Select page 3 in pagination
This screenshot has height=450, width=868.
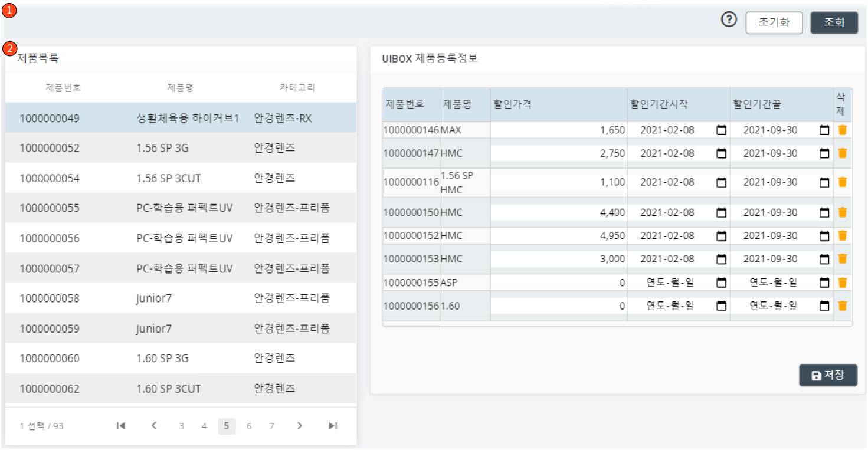[x=182, y=425]
